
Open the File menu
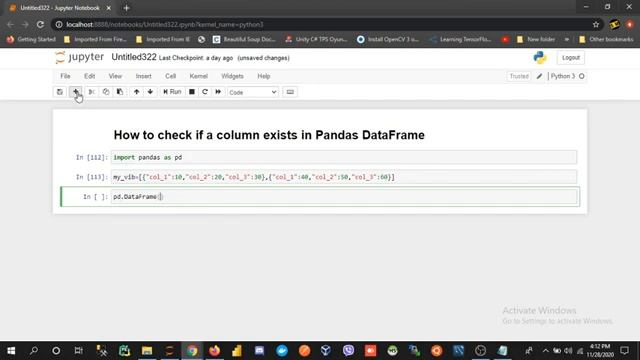[65, 76]
